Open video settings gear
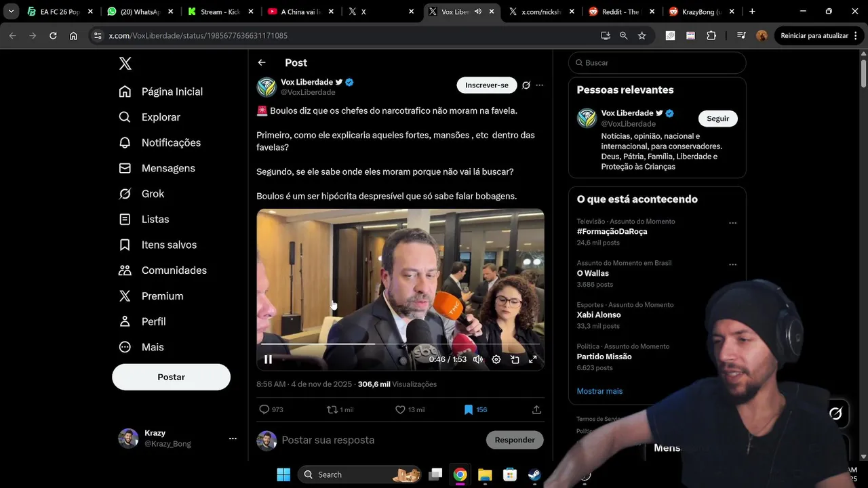 [x=496, y=359]
